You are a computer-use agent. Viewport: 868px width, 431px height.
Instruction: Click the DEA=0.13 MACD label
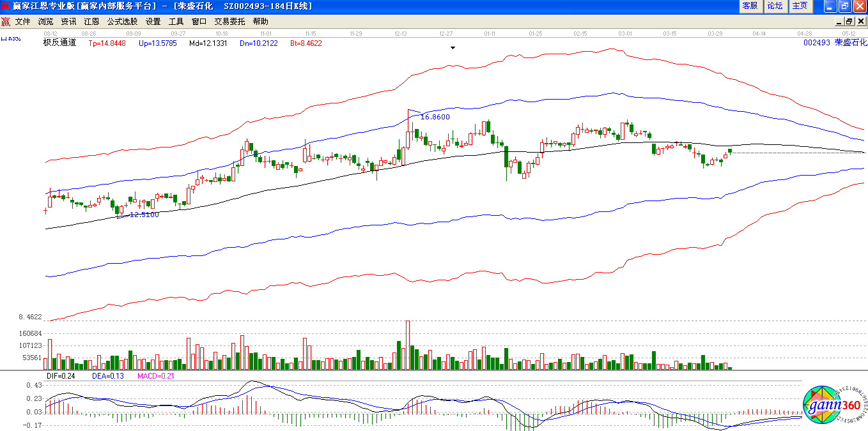click(108, 376)
